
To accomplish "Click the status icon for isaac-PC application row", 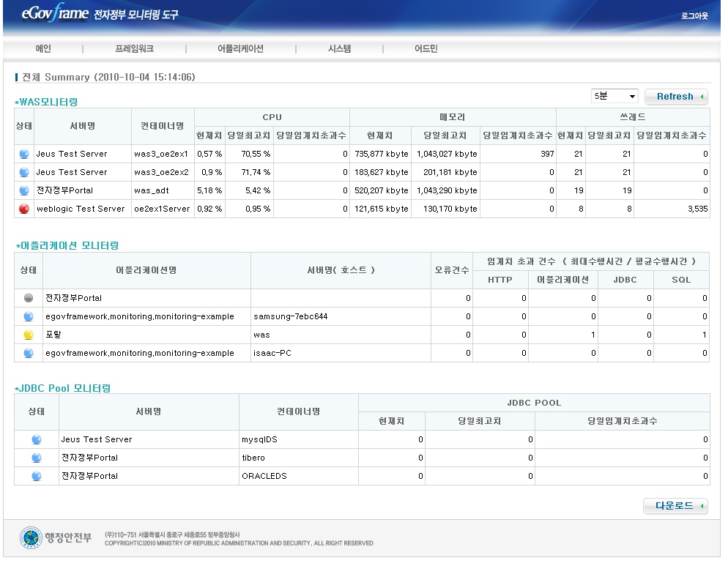I will (x=29, y=353).
